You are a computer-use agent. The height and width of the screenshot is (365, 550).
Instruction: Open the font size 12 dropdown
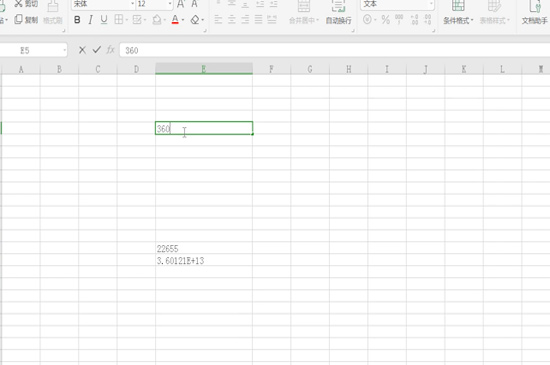point(170,4)
